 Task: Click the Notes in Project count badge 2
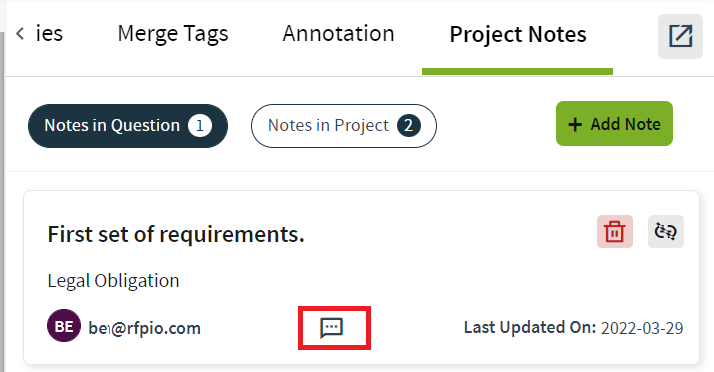click(408, 126)
